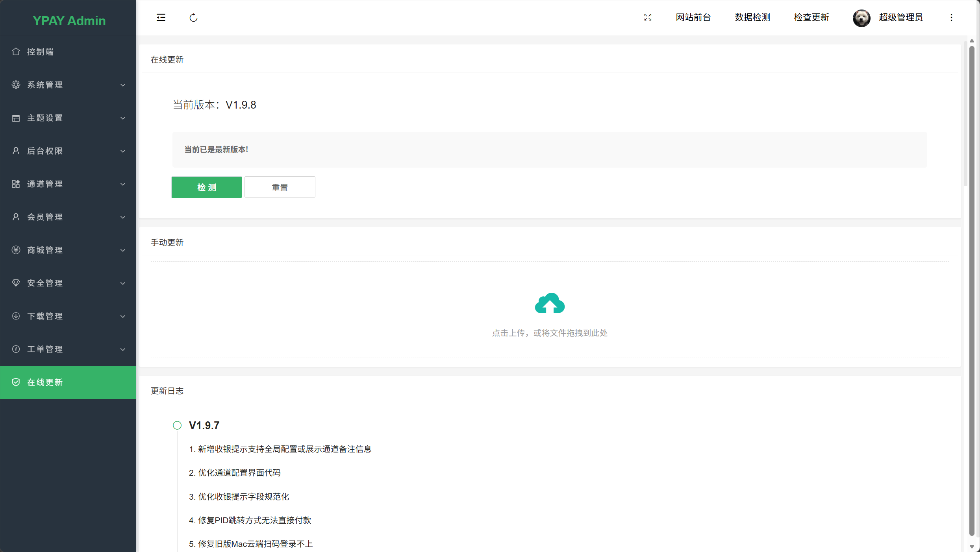Screen dimensions: 980x552
Task: Click 检查更新 in the top bar
Action: pyautogui.click(x=811, y=17)
